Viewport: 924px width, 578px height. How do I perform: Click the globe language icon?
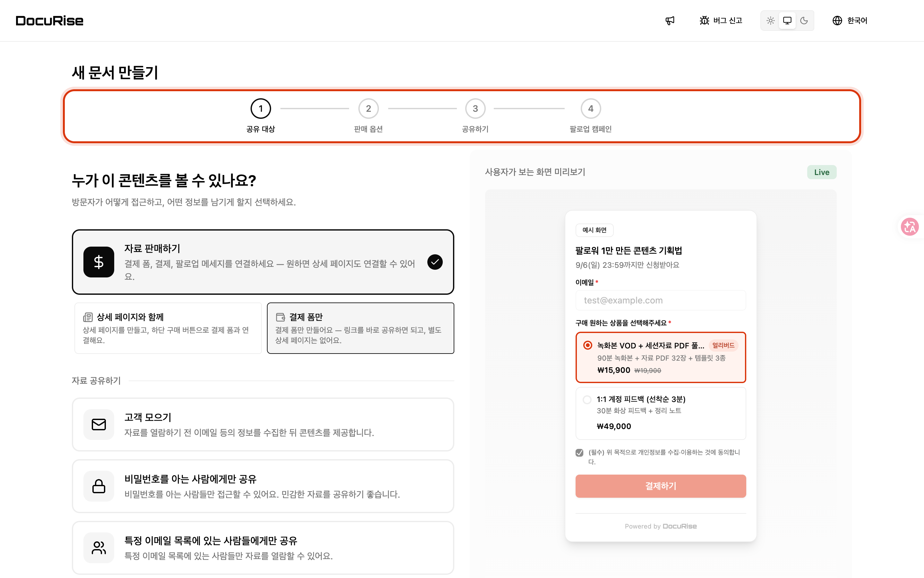point(837,21)
